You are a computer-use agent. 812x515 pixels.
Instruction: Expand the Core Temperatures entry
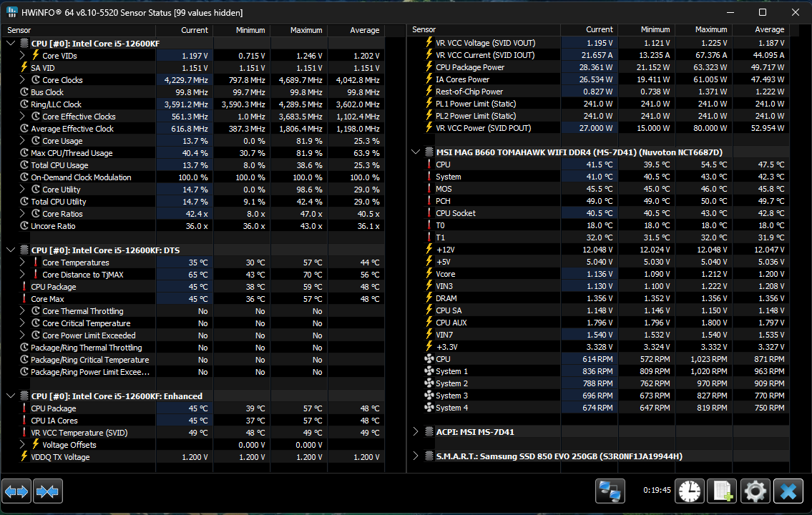23,263
